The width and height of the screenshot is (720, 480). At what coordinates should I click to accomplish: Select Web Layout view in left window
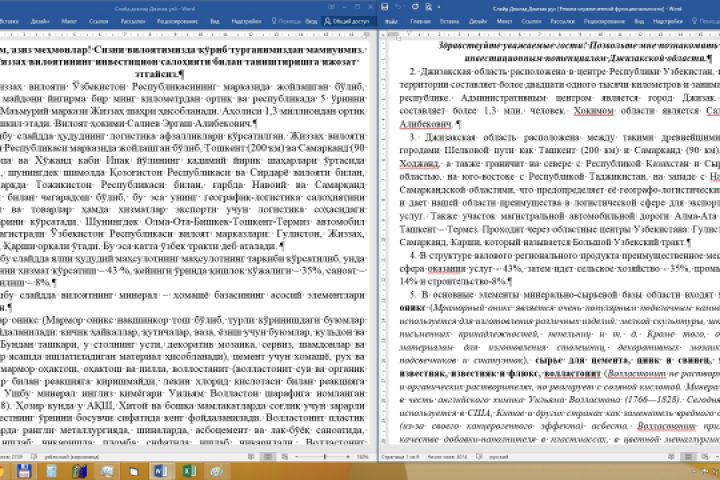tap(285, 457)
